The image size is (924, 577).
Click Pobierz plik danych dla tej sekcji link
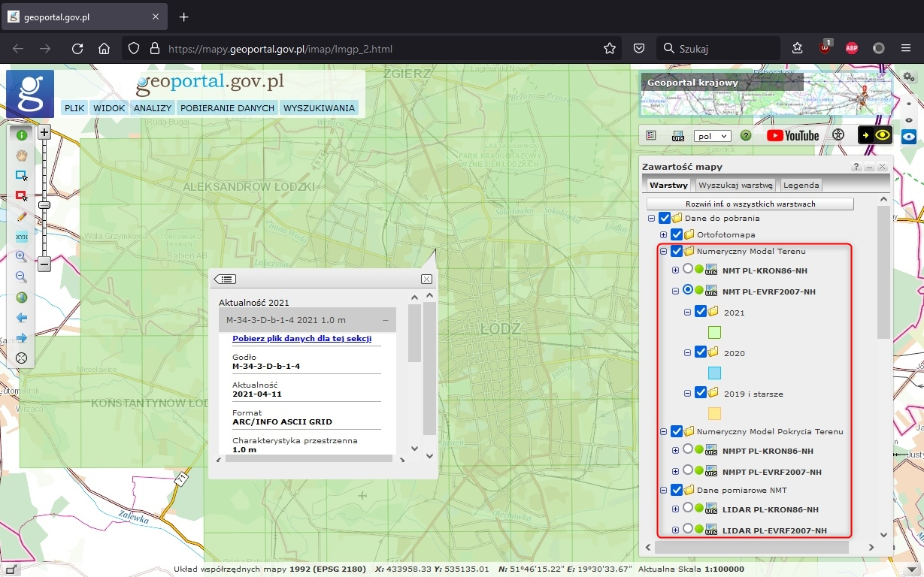pyautogui.click(x=301, y=339)
